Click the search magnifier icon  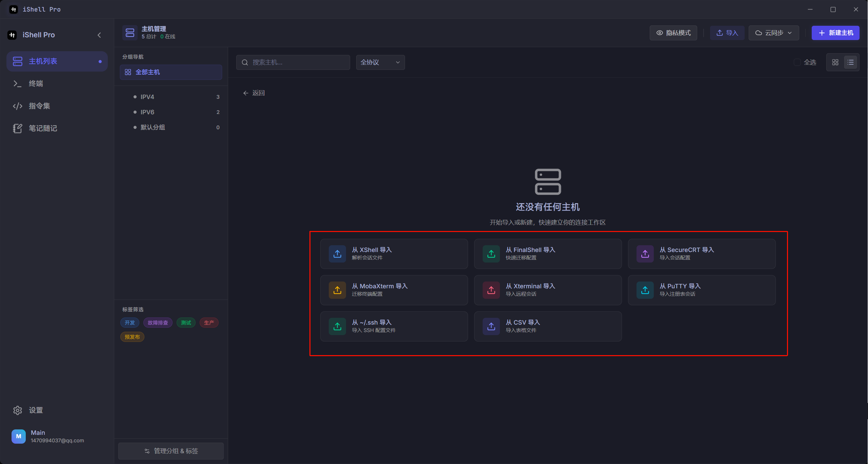tap(245, 62)
